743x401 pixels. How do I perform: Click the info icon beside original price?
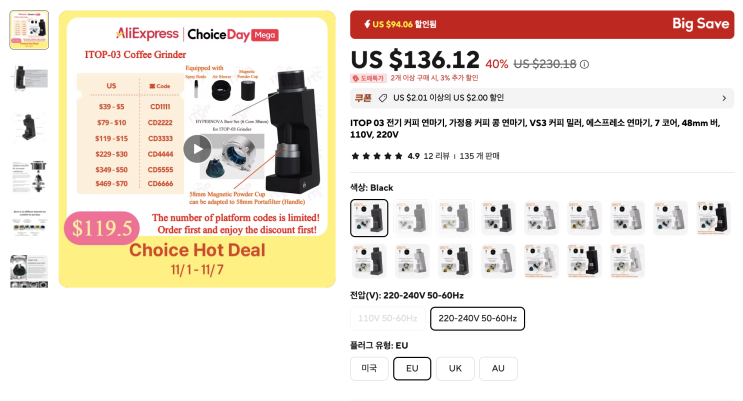tap(585, 64)
